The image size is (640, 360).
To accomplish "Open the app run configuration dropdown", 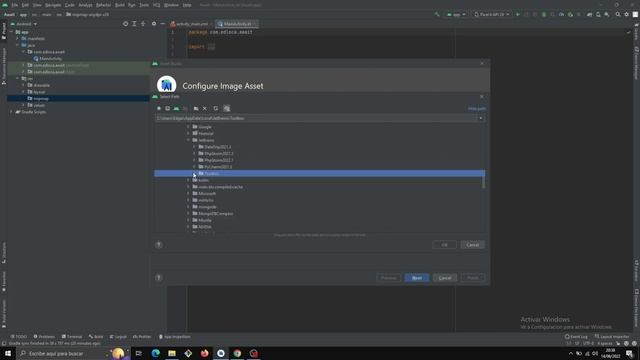I will click(x=456, y=14).
